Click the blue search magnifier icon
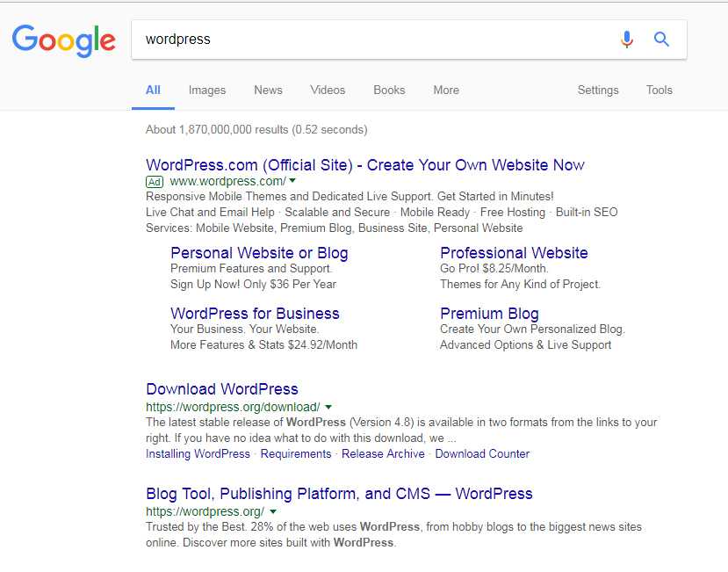The width and height of the screenshot is (728, 572). coord(661,40)
